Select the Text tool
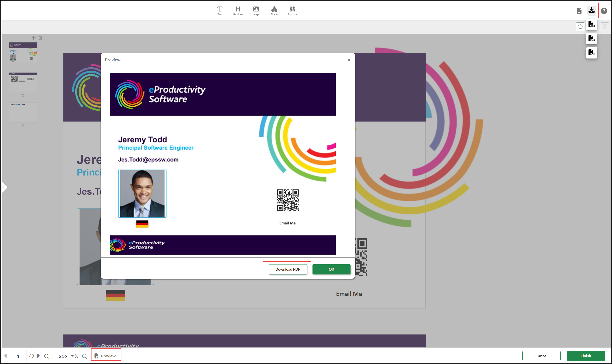Image resolution: width=612 pixels, height=364 pixels. pos(220,11)
